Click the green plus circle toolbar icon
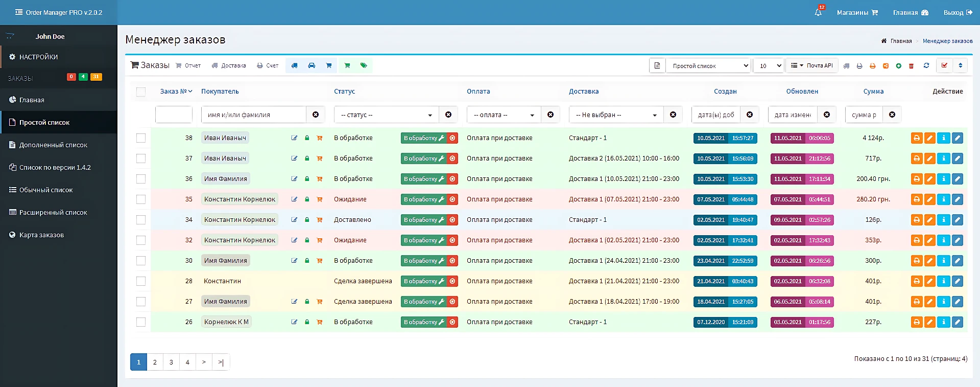This screenshot has width=980, height=387. (x=898, y=66)
